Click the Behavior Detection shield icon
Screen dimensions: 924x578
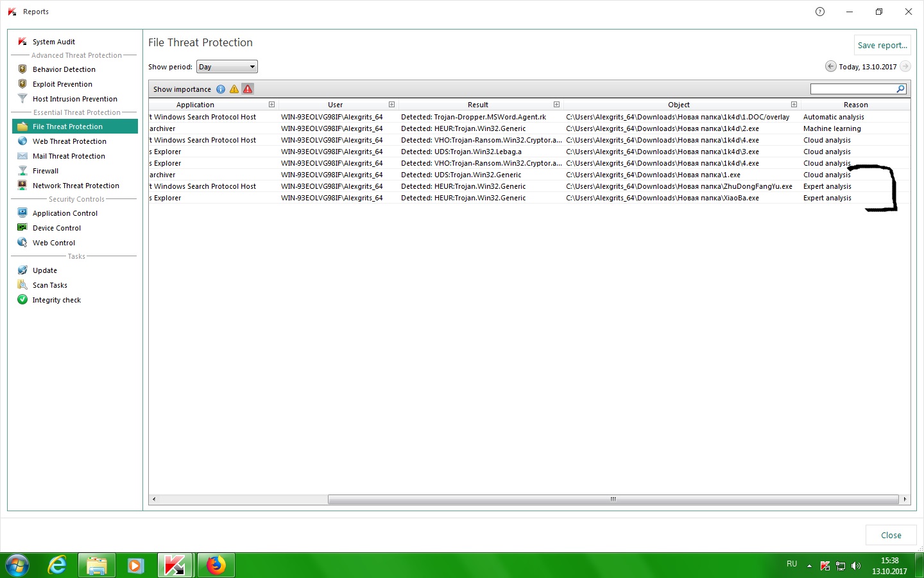[22, 69]
